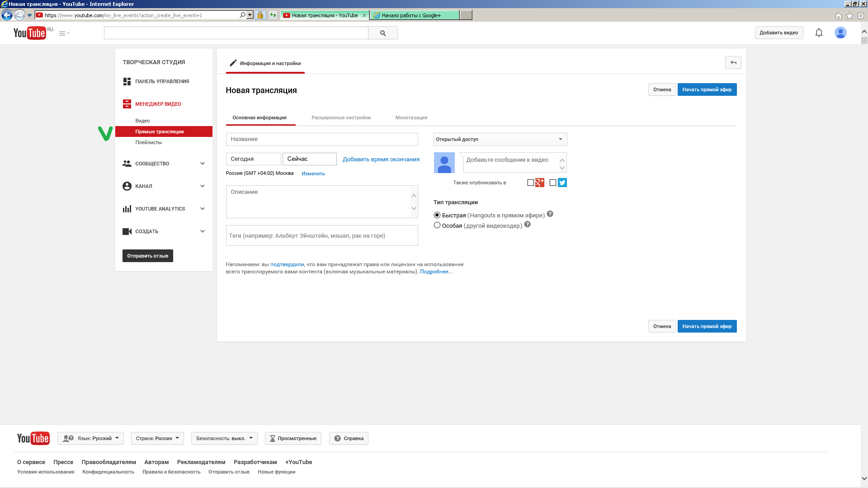Image resolution: width=868 pixels, height=488 pixels.
Task: Switch to the Монетизация tab
Action: (x=411, y=117)
